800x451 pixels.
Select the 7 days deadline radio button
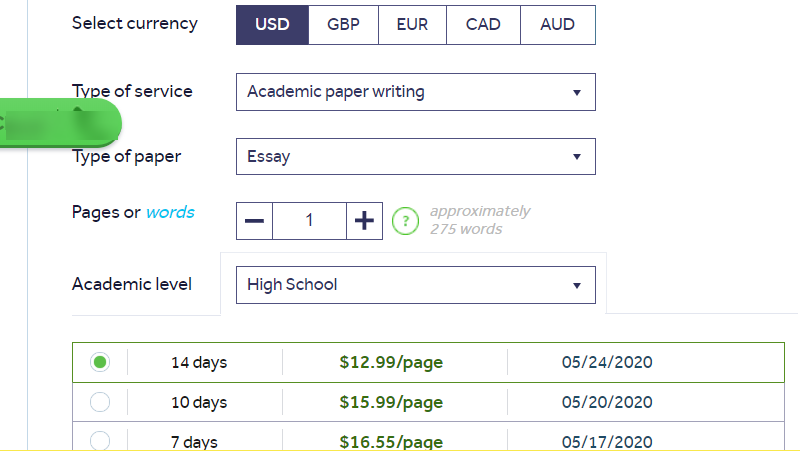point(100,441)
